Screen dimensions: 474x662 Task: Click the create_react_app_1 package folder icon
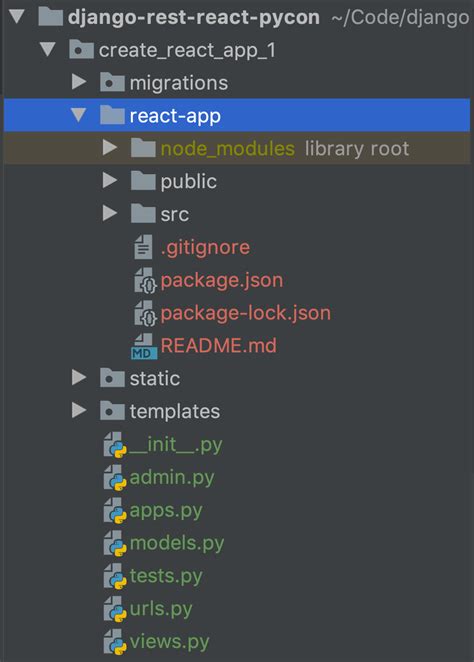coord(81,49)
